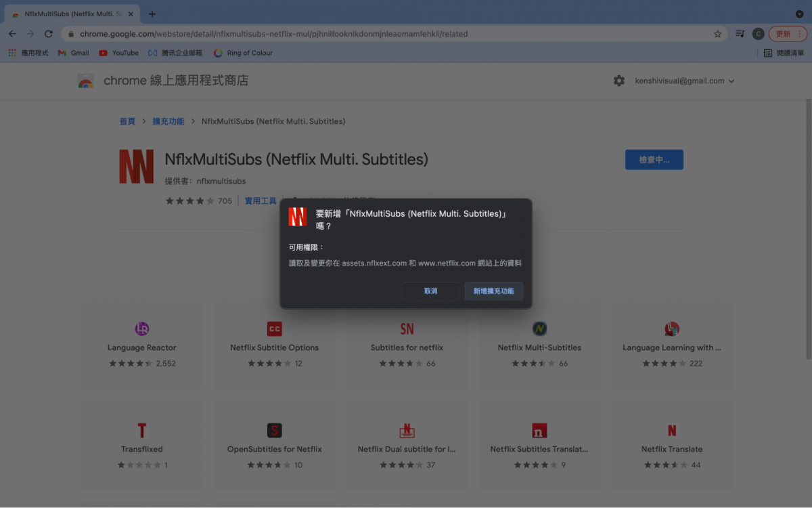Open the 應用程式 apps bookmark

(28, 53)
